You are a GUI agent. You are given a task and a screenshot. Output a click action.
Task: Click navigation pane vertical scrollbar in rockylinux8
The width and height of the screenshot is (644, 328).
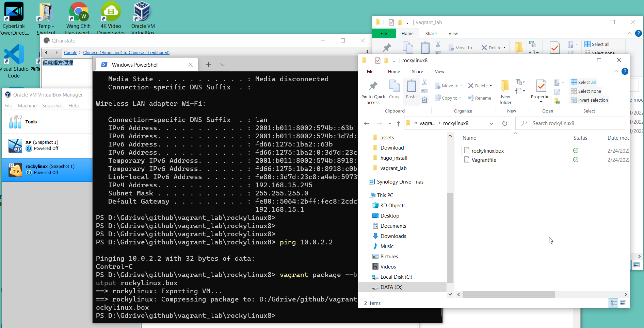450,238
